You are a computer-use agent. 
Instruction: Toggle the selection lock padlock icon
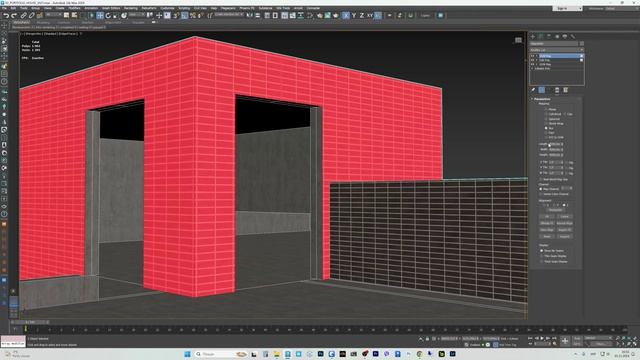[x=427, y=339]
